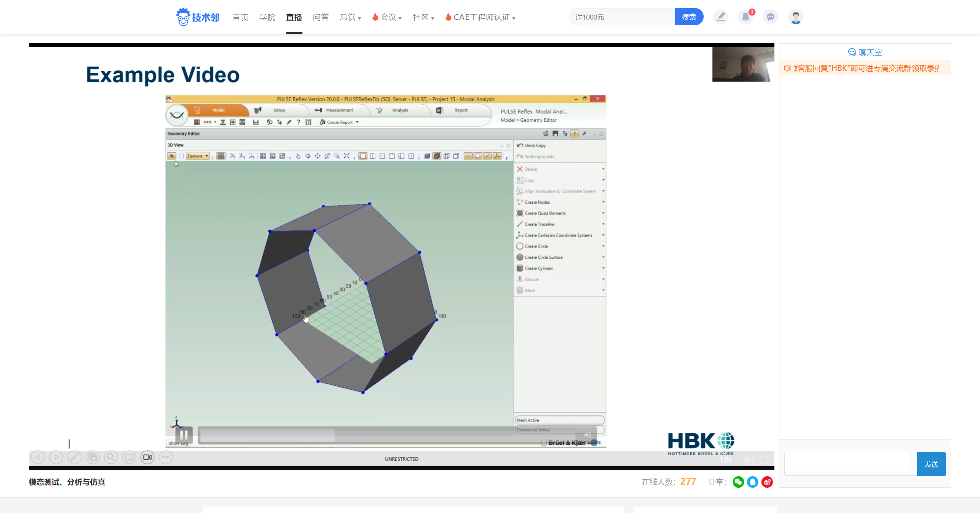Click the red X Delete command
980x513 pixels.
pyautogui.click(x=527, y=169)
